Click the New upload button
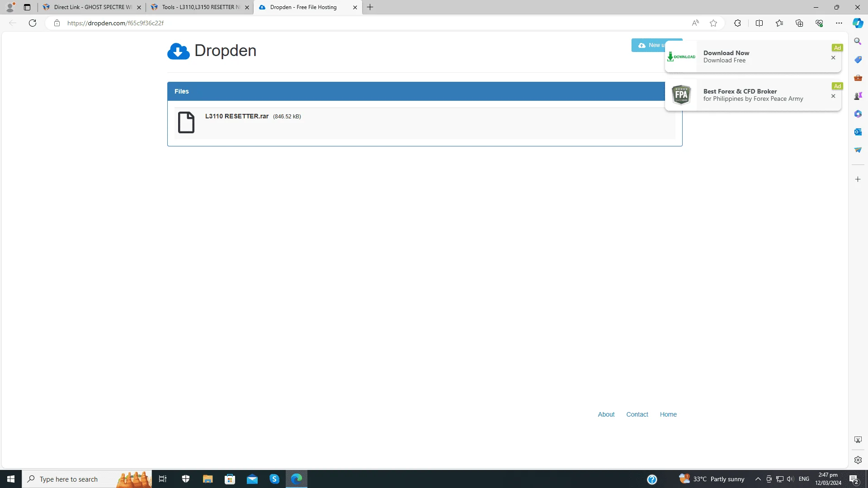This screenshot has width=868, height=488. tap(648, 45)
